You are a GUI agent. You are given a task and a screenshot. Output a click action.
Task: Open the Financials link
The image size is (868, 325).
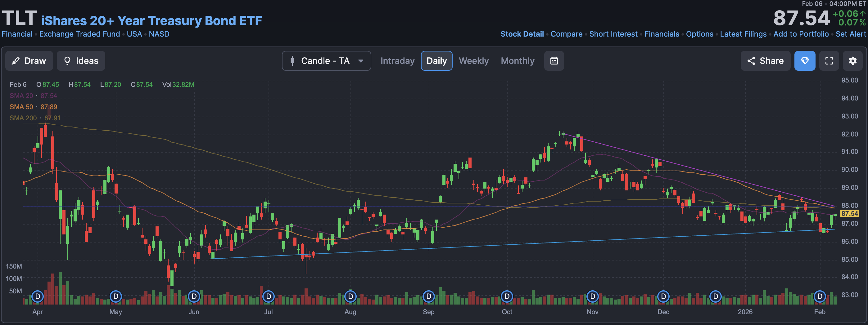click(662, 34)
